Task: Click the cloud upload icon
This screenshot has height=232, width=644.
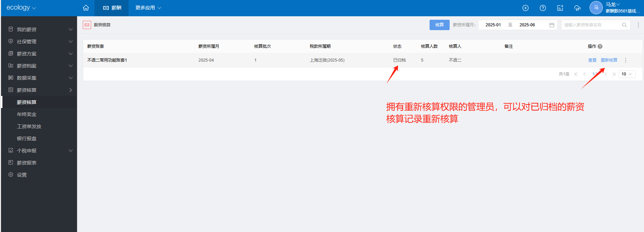Action: (x=577, y=8)
